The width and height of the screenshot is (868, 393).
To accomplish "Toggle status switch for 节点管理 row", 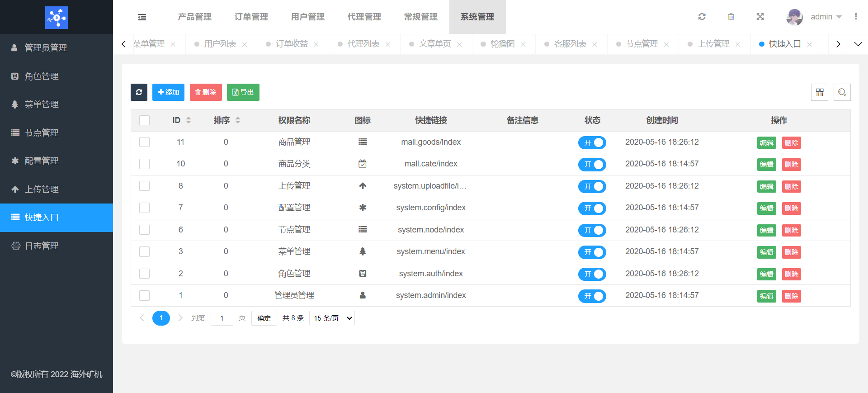I will click(x=592, y=230).
